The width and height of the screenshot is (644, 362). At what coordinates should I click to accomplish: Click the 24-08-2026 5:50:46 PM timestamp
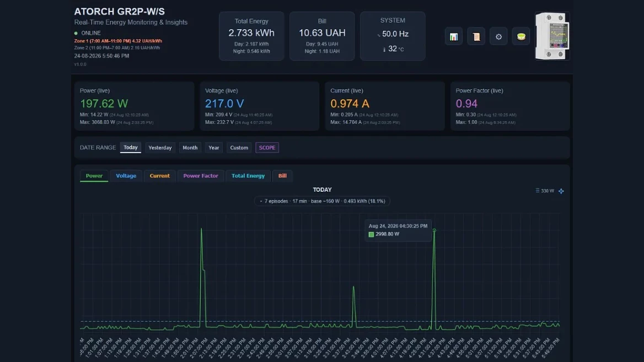(x=101, y=56)
